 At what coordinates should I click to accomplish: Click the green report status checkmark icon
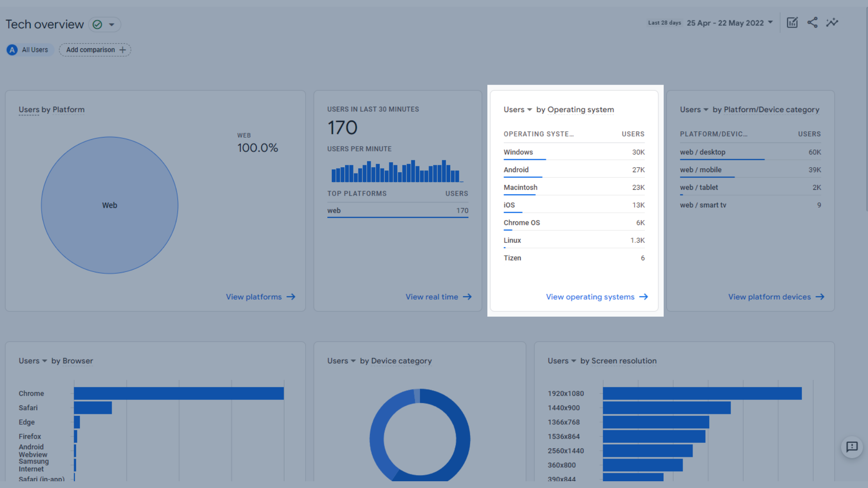click(97, 24)
